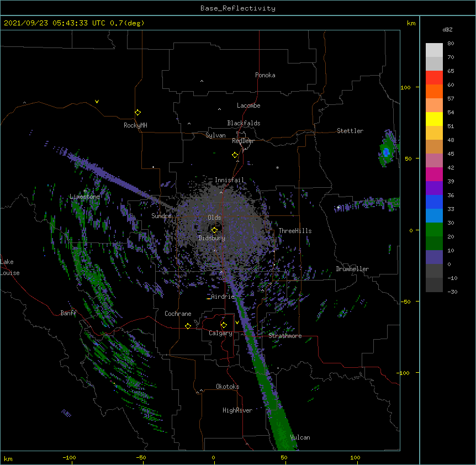Select the Strathmore label
The height and width of the screenshot is (465, 476).
pos(285,336)
